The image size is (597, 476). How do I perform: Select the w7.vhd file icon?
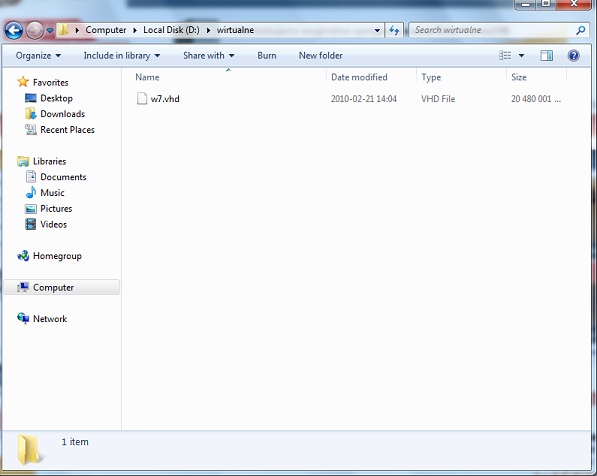point(142,99)
